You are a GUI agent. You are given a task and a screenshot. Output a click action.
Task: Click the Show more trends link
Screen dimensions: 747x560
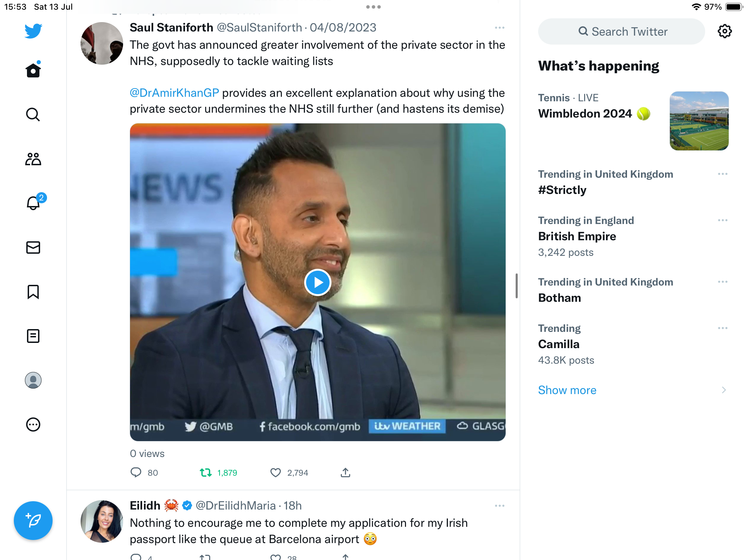coord(567,390)
